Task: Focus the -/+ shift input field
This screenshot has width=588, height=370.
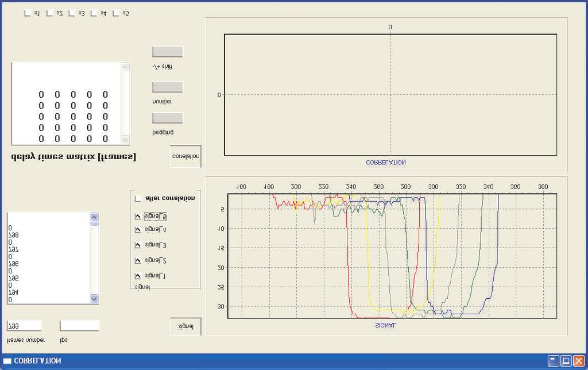Action: [x=168, y=52]
